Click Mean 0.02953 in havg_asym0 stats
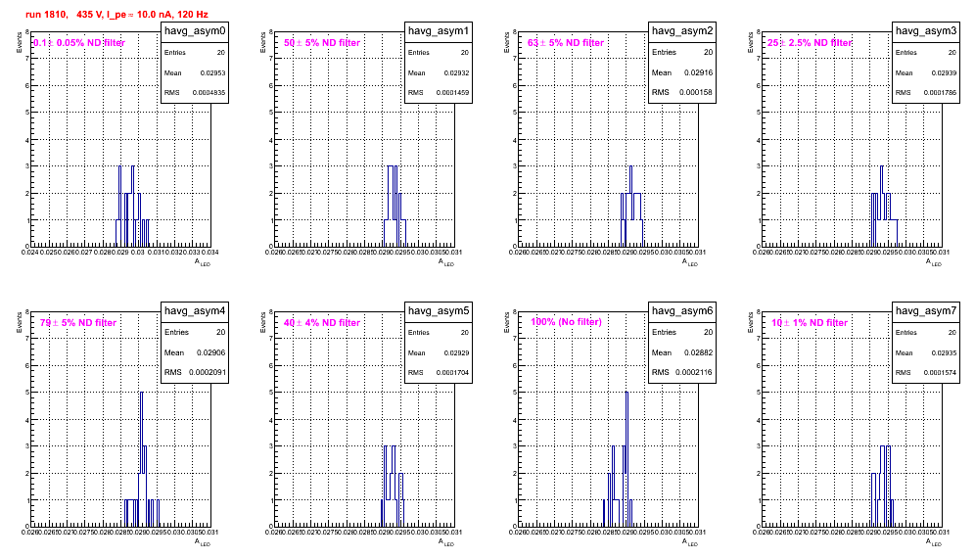 click(195, 72)
